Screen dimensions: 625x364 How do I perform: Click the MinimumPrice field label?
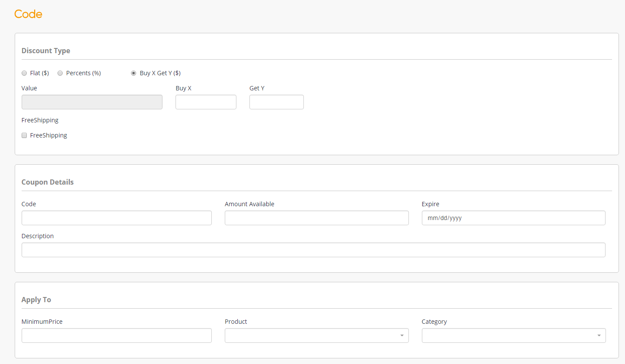[x=42, y=322]
